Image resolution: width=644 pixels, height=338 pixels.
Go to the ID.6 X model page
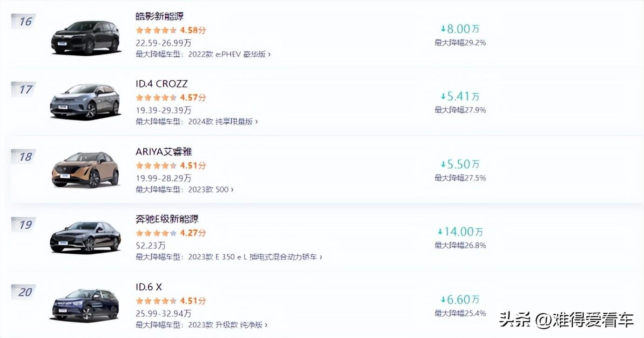[149, 287]
